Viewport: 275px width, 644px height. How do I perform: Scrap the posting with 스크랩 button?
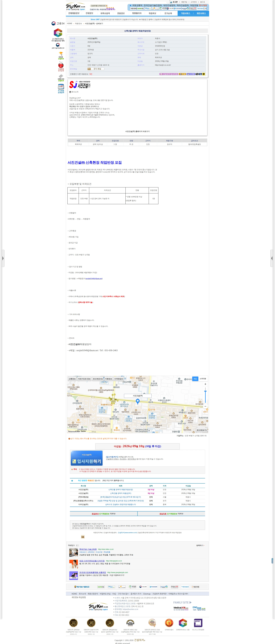pos(191,74)
